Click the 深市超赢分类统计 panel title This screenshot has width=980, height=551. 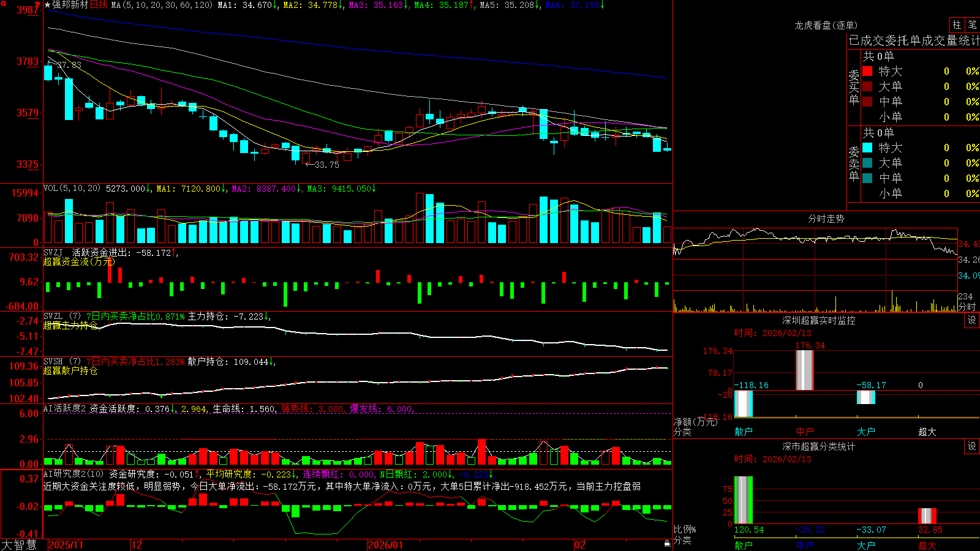click(x=819, y=446)
